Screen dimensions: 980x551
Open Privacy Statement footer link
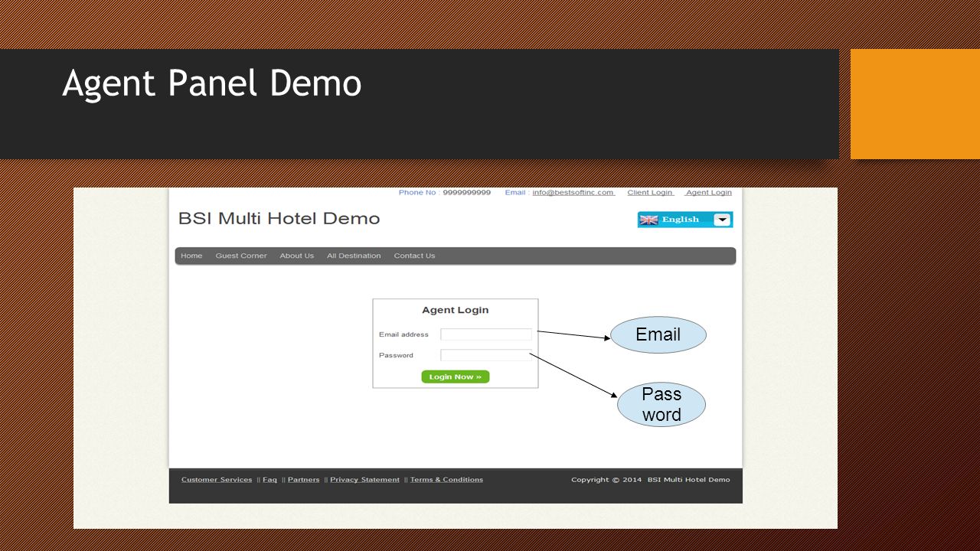pyautogui.click(x=364, y=480)
